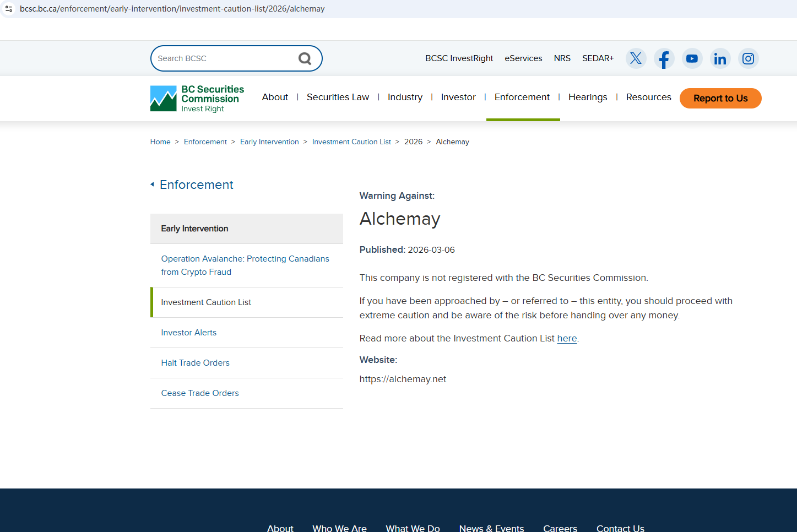Open BCSC's LinkedIn page
This screenshot has width=797, height=532.
(x=720, y=58)
